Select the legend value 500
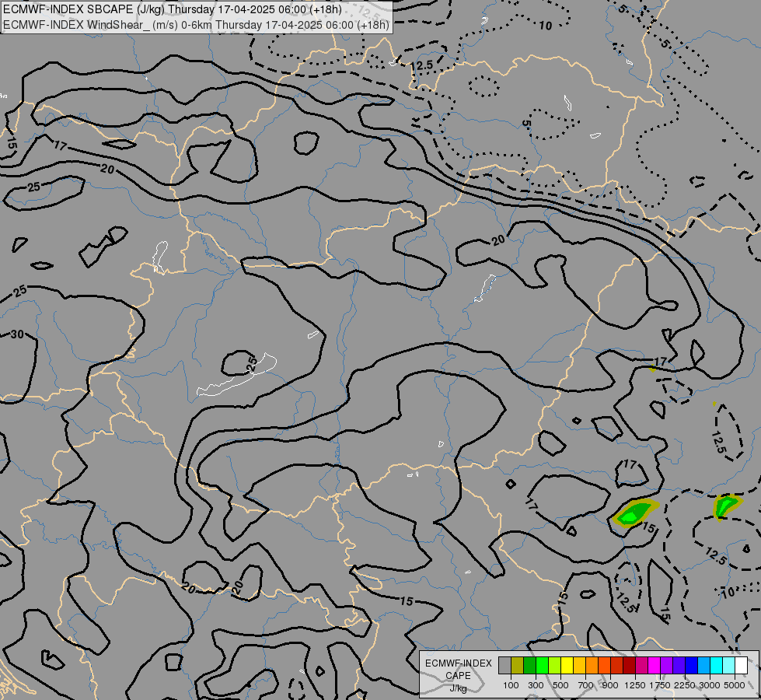 click(x=560, y=685)
